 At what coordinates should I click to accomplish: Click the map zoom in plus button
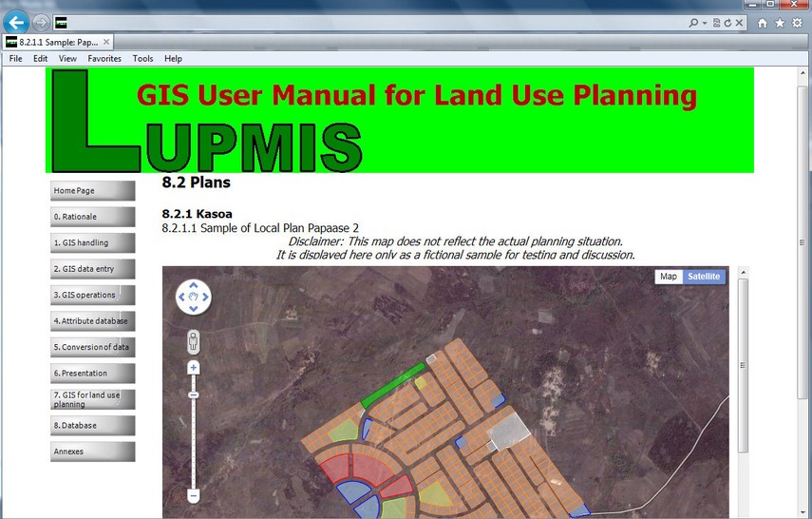tap(194, 368)
